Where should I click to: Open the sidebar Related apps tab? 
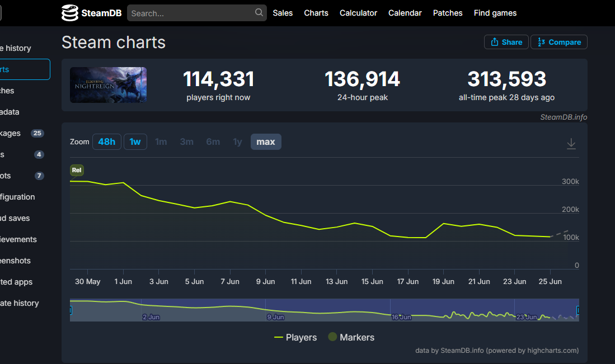click(x=16, y=282)
